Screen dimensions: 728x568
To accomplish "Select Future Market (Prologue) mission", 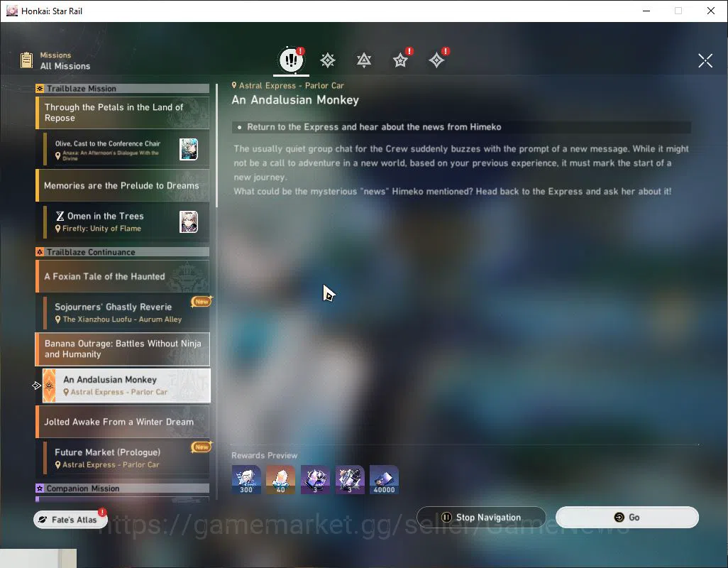I will pos(126,458).
